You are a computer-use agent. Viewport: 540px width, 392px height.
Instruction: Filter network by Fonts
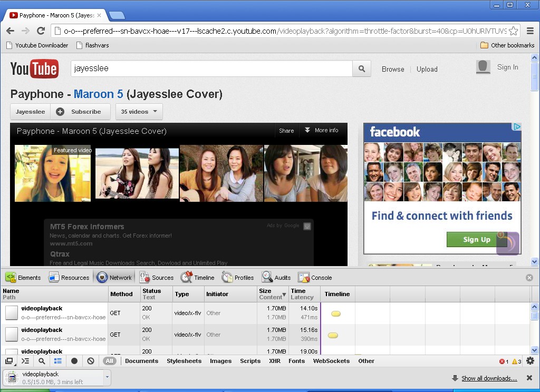click(x=296, y=361)
